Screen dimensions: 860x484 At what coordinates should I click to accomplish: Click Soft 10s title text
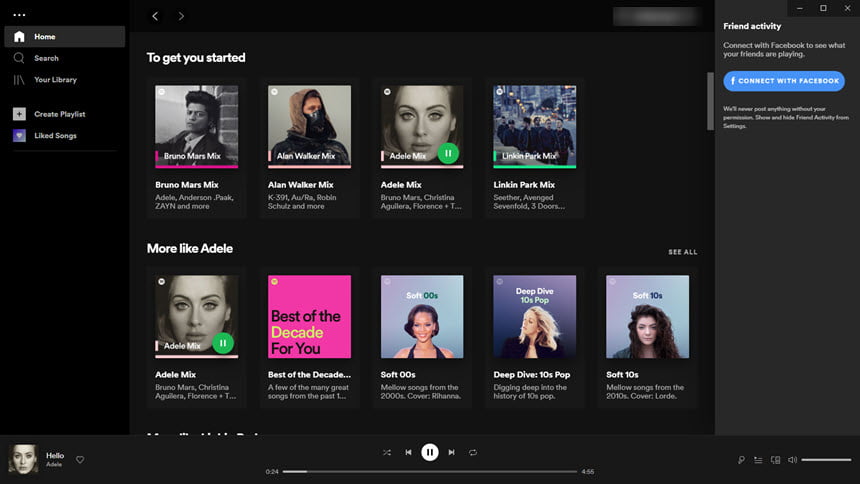622,375
